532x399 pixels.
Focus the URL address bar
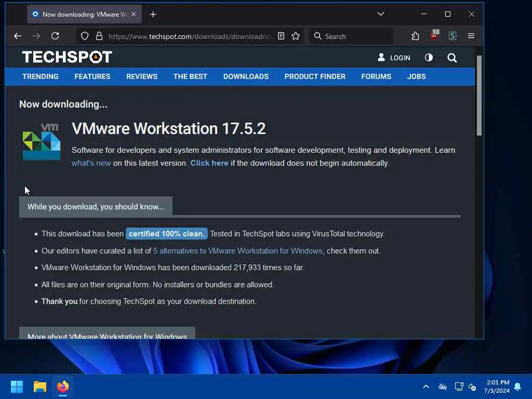[x=189, y=36]
